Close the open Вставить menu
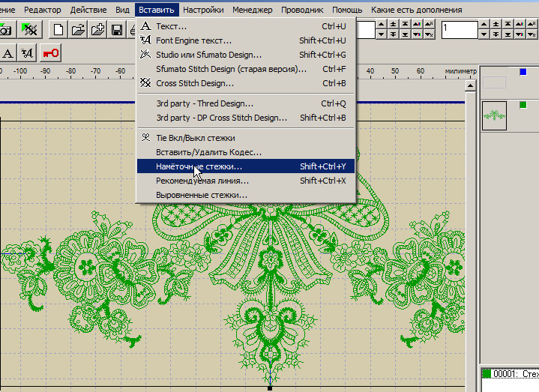Image resolution: width=539 pixels, height=392 pixels. point(157,10)
